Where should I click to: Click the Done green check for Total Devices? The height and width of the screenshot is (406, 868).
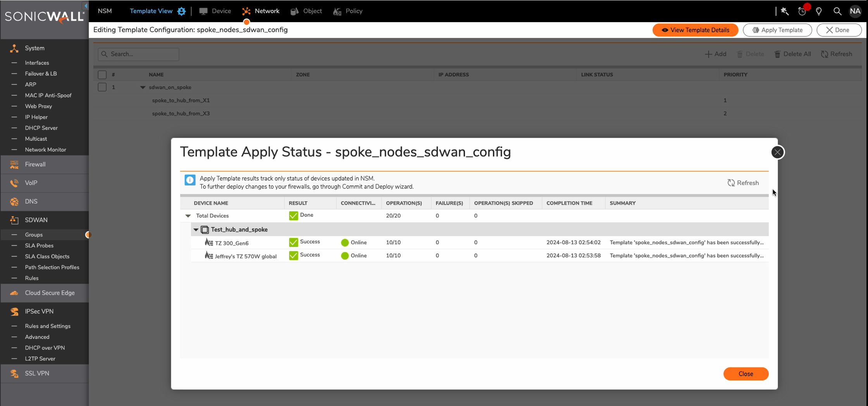pos(293,216)
